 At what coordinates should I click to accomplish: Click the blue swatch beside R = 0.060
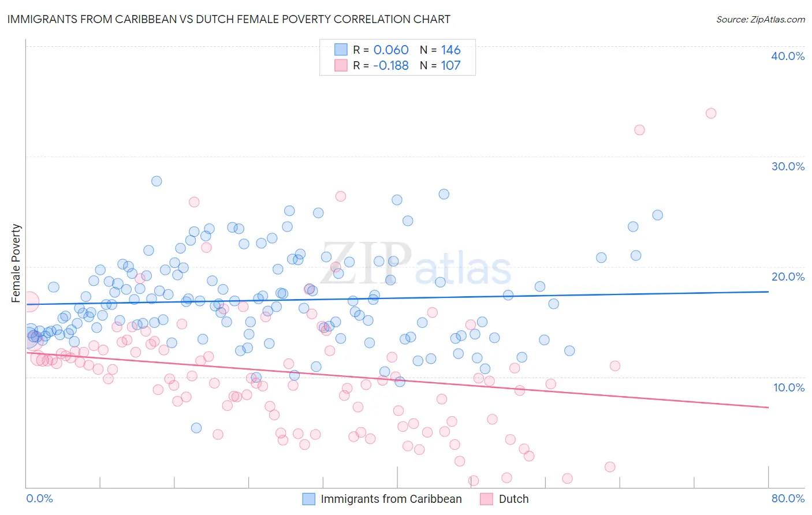point(341,50)
